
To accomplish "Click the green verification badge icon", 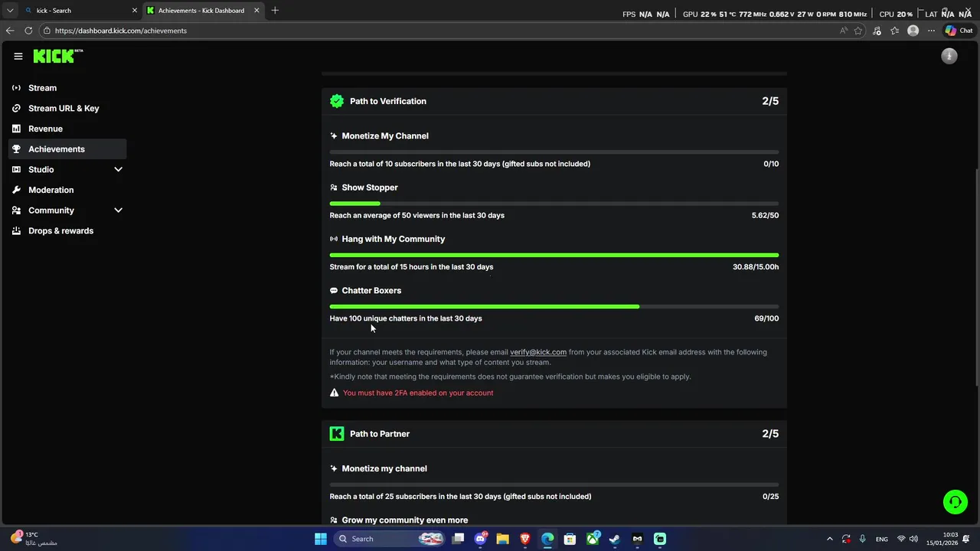I will pos(337,101).
